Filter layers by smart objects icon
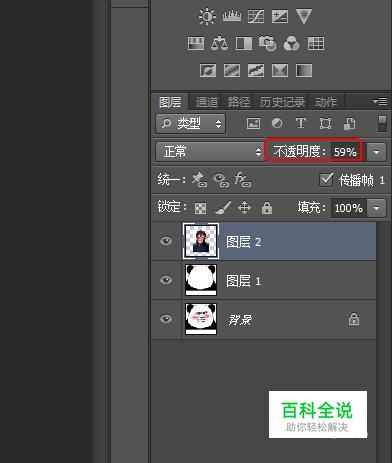The width and height of the screenshot is (392, 463). coord(349,124)
